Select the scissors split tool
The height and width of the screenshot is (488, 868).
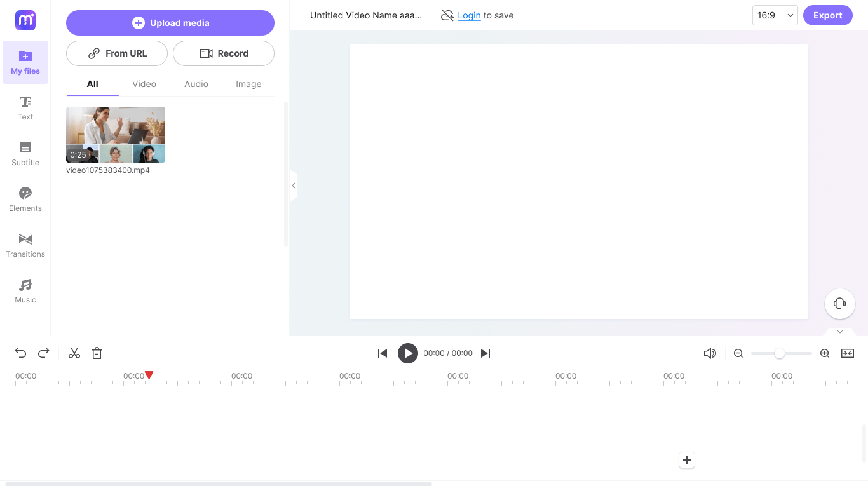pos(74,353)
